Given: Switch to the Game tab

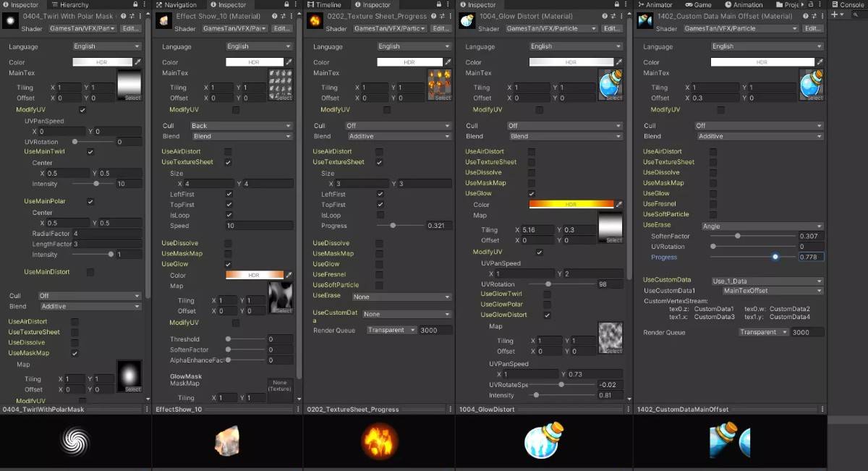Looking at the screenshot, I should (x=699, y=5).
